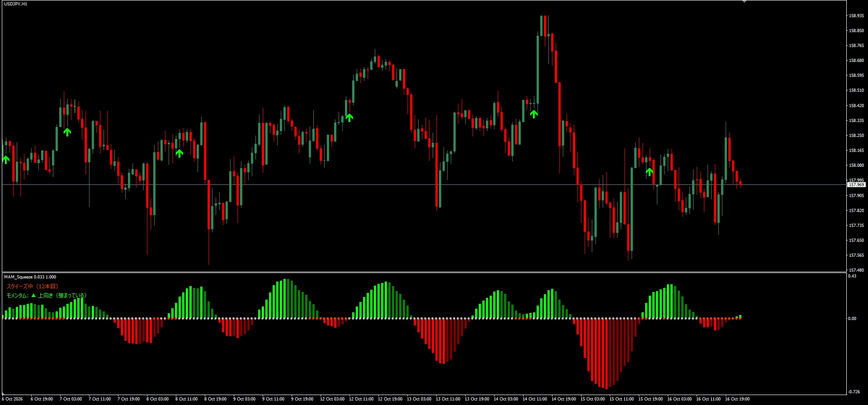
Task: Click the 上向き（強まっている）momentum text
Action: pyautogui.click(x=62, y=296)
